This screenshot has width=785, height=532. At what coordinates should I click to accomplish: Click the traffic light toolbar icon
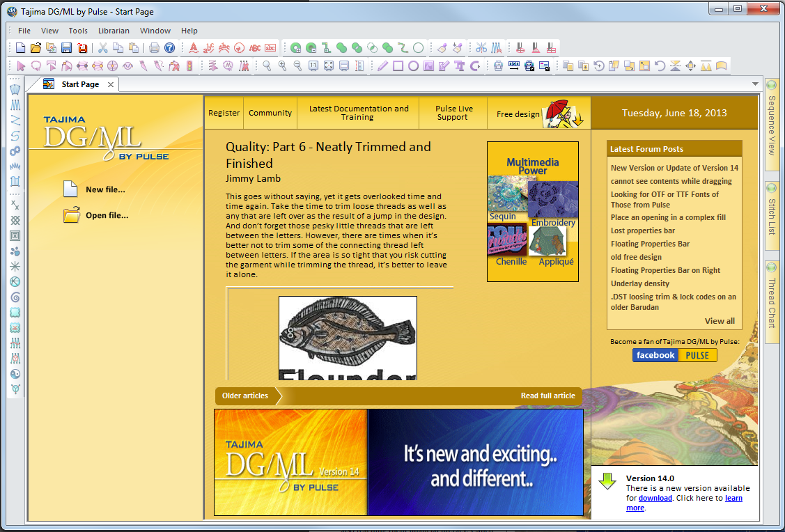pyautogui.click(x=189, y=65)
